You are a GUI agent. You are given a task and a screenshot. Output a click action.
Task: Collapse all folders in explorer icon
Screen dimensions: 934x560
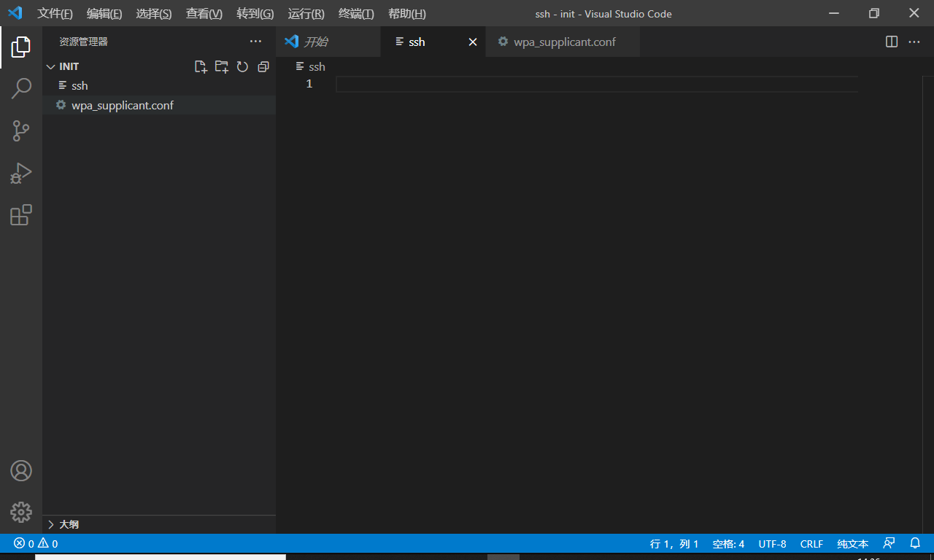(x=263, y=66)
